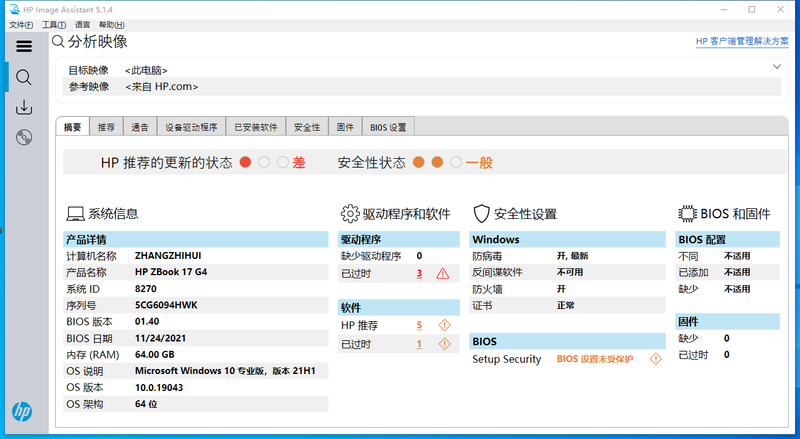
Task: Open the 工具 menu
Action: pyautogui.click(x=51, y=24)
